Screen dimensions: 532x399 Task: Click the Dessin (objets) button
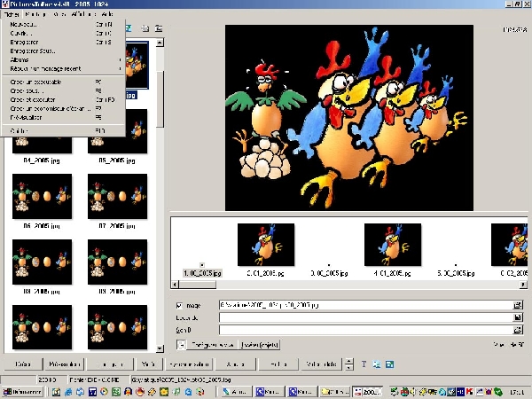click(x=260, y=345)
